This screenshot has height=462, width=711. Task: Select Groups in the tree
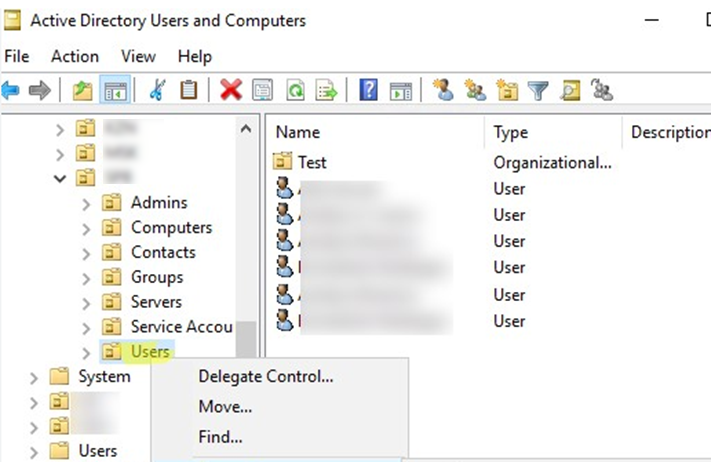pos(157,277)
